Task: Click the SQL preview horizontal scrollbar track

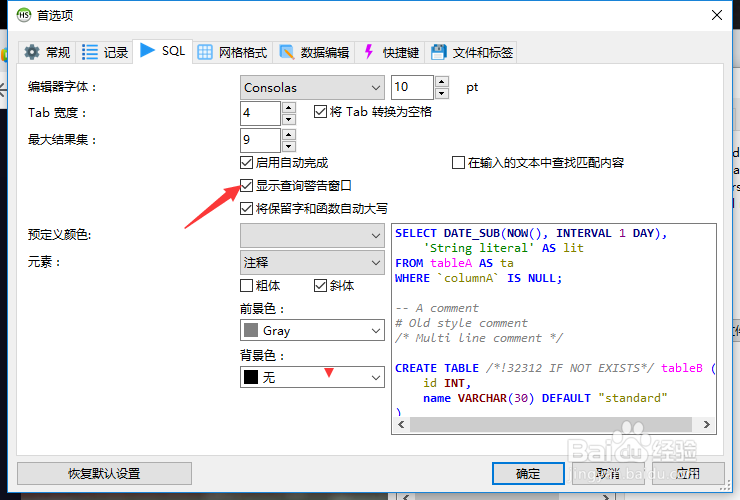Action: click(551, 424)
